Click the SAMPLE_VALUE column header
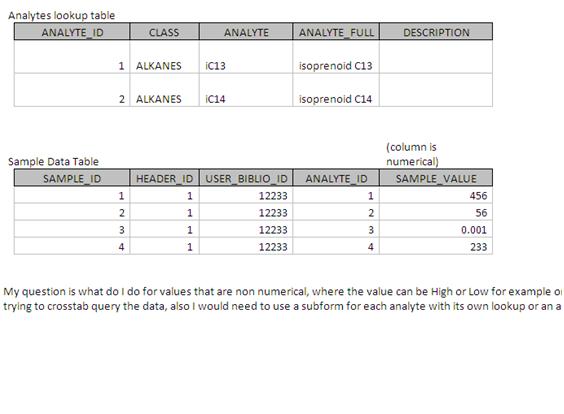This screenshot has width=564, height=414. tap(436, 178)
